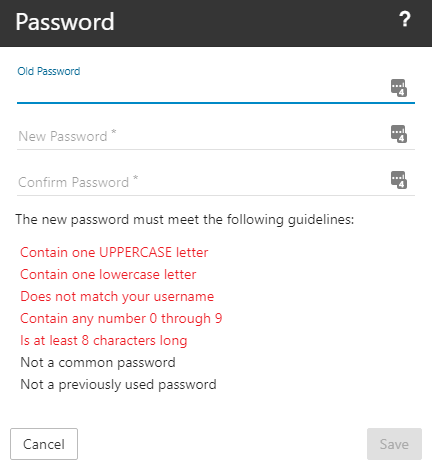Image resolution: width=432 pixels, height=473 pixels.
Task: Click the required asterisk beside Confirm Password
Action: click(135, 177)
